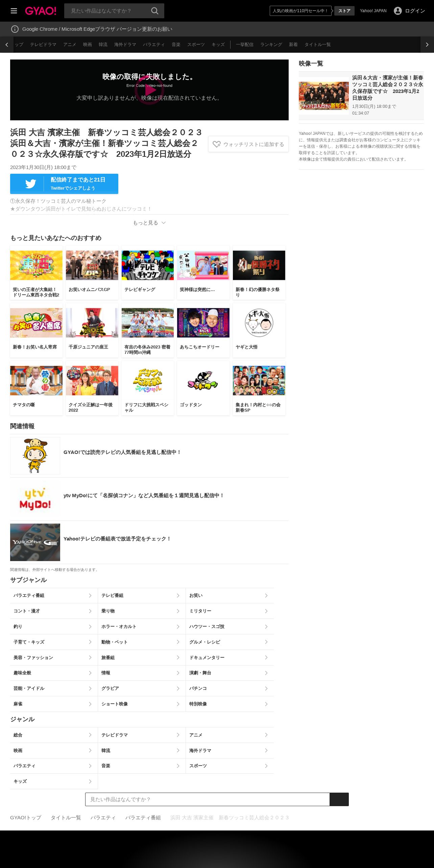This screenshot has width=434, height=868.
Task: Open 笑神様は突然に card
Action: 203,273
